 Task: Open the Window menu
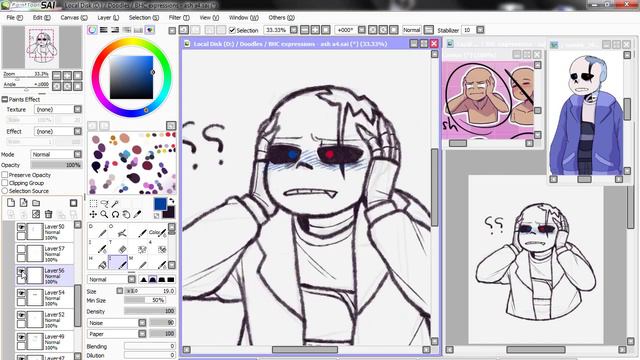(244, 18)
